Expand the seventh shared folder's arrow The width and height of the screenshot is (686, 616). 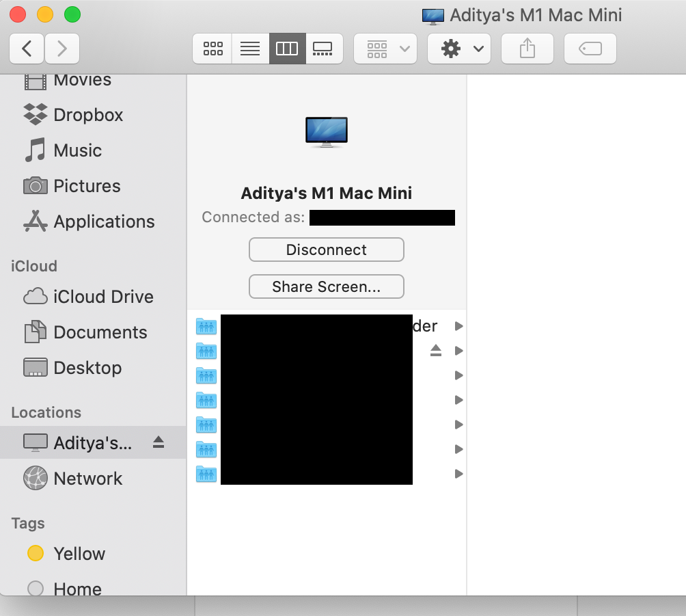[458, 473]
